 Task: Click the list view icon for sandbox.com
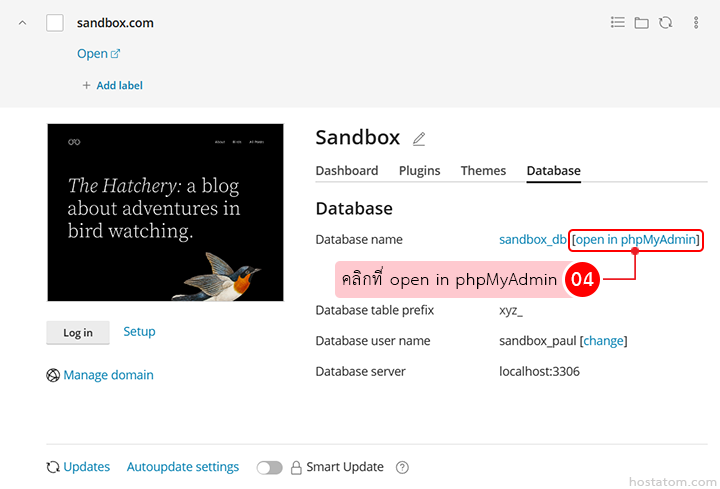[x=618, y=22]
